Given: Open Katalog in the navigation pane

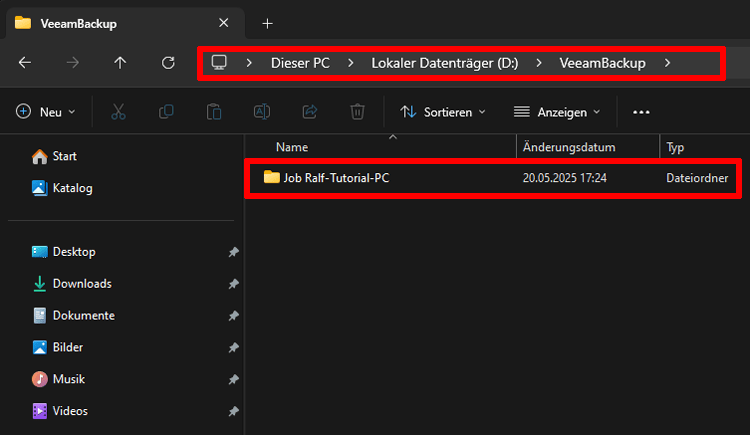Looking at the screenshot, I should pos(62,188).
